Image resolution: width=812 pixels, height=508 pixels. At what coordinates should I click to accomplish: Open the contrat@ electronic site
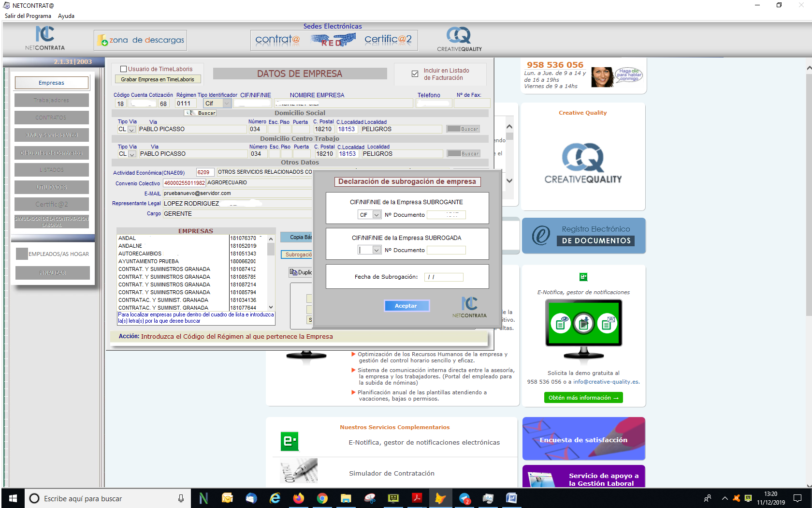pos(277,40)
